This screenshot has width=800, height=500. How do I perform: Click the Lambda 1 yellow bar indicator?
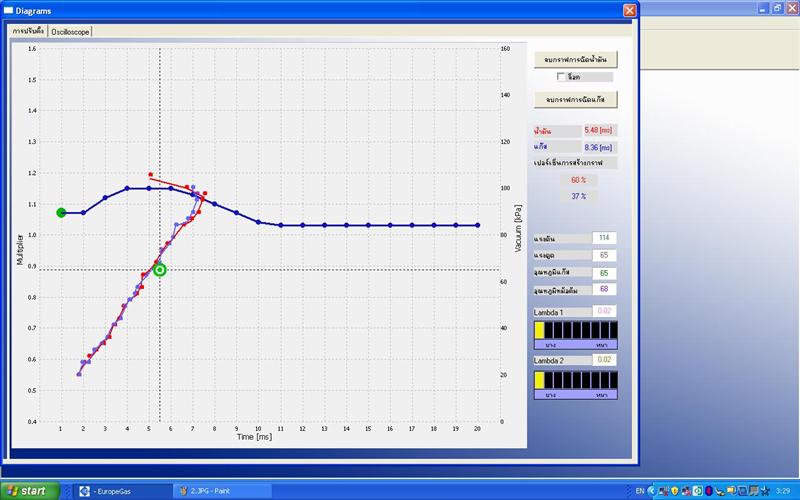click(x=539, y=330)
